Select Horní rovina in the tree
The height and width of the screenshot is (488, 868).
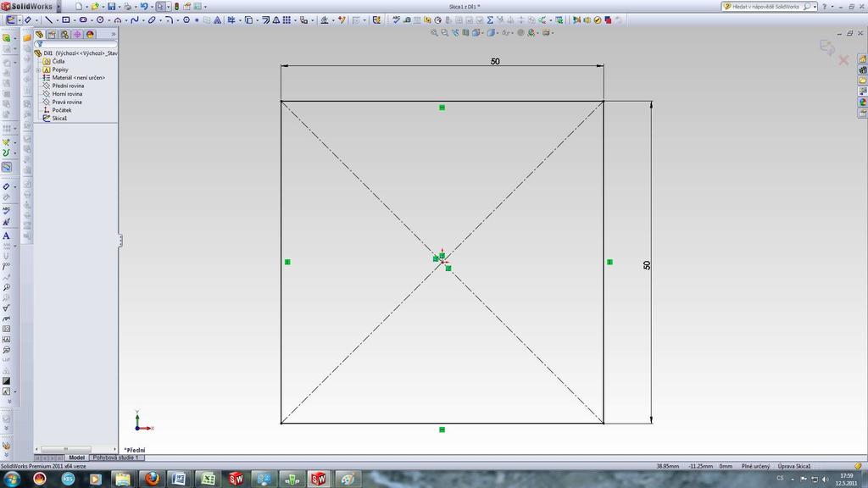pyautogui.click(x=67, y=94)
